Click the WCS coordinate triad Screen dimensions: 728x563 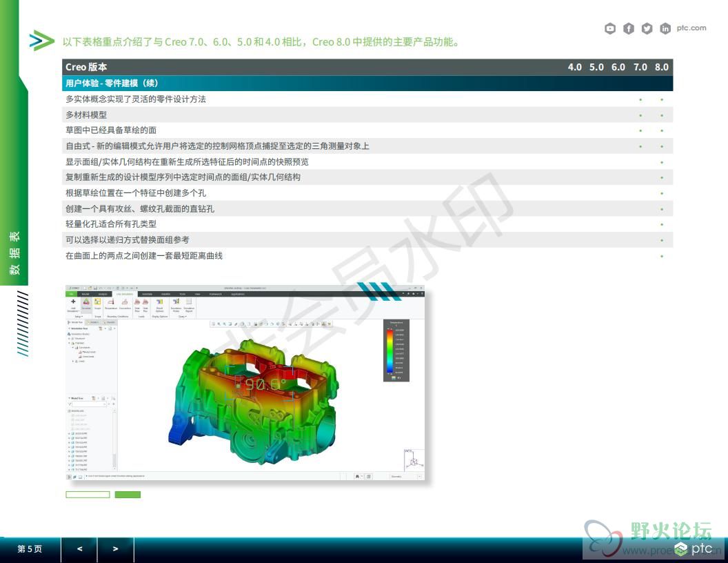click(x=413, y=460)
